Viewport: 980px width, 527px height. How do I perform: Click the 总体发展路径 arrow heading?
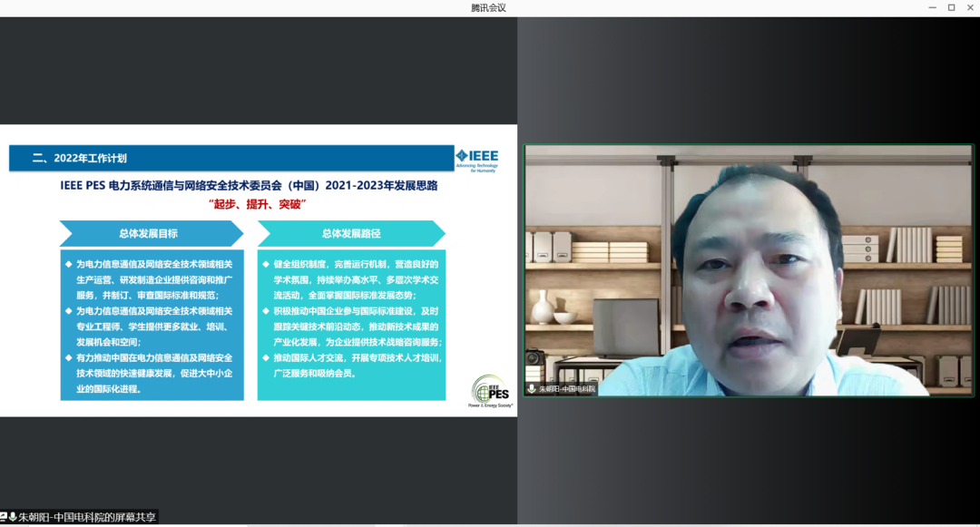tap(351, 233)
